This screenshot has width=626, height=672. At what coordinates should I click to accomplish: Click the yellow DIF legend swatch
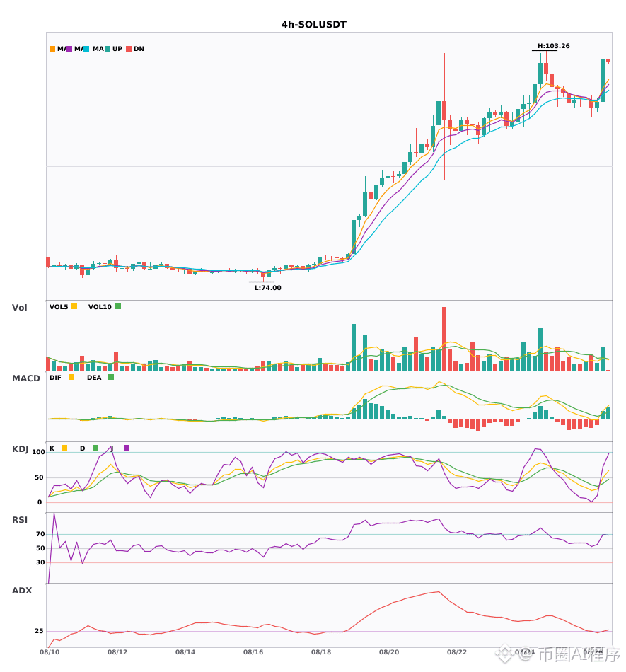pyautogui.click(x=71, y=377)
